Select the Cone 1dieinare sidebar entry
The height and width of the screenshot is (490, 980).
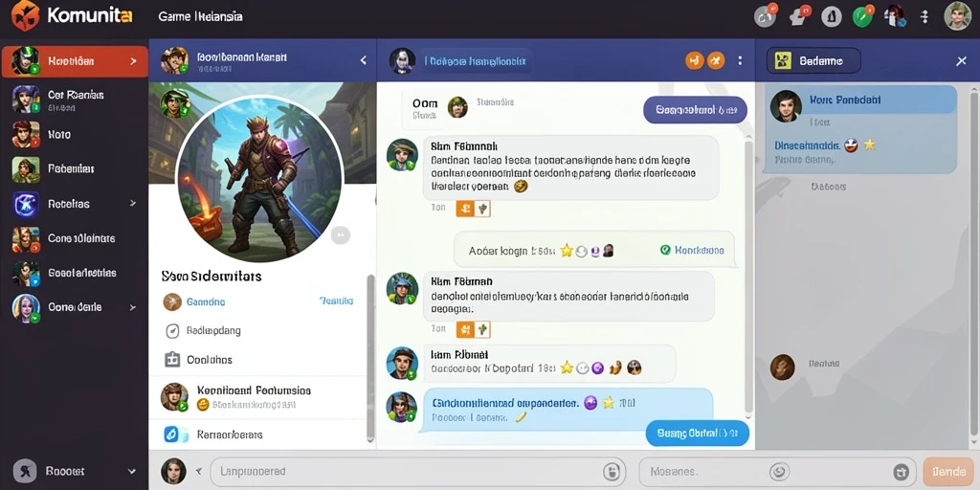pyautogui.click(x=74, y=238)
